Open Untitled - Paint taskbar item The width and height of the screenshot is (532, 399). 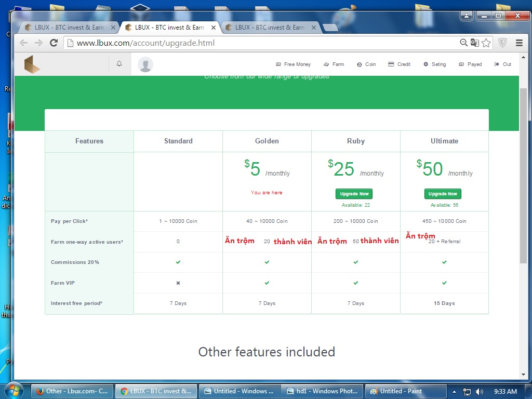406,391
